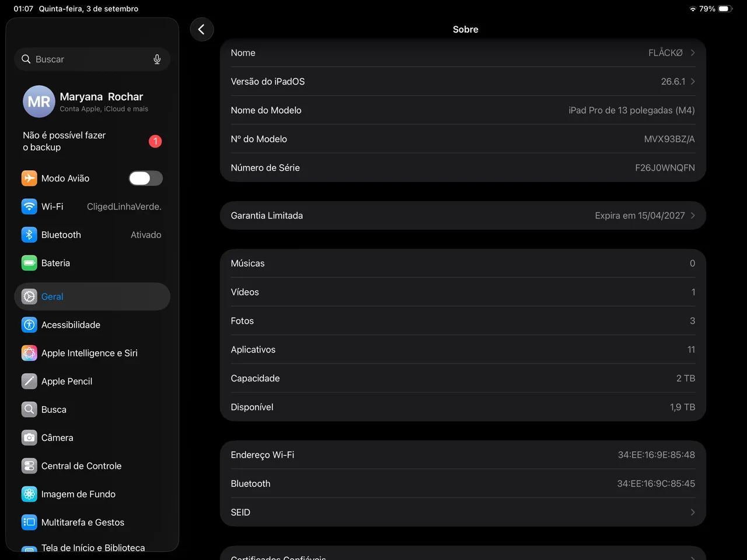Screen dimensions: 747x560
Task: Click the red backup notification badge
Action: click(x=155, y=141)
